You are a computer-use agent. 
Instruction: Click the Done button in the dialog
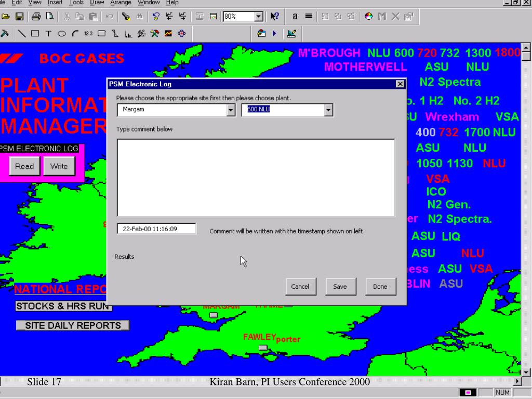380,287
